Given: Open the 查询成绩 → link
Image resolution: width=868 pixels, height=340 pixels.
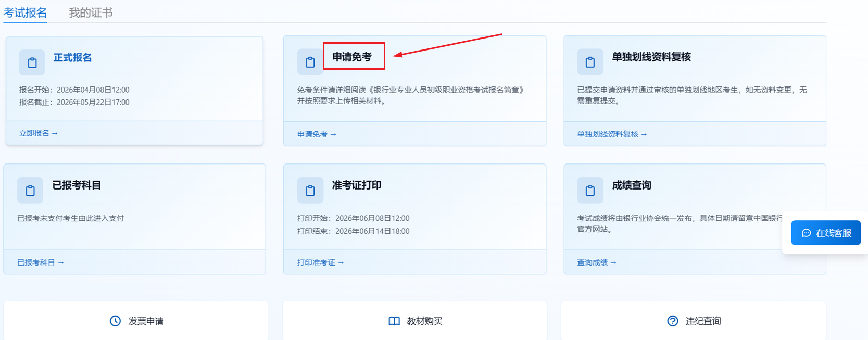Looking at the screenshot, I should click(596, 262).
